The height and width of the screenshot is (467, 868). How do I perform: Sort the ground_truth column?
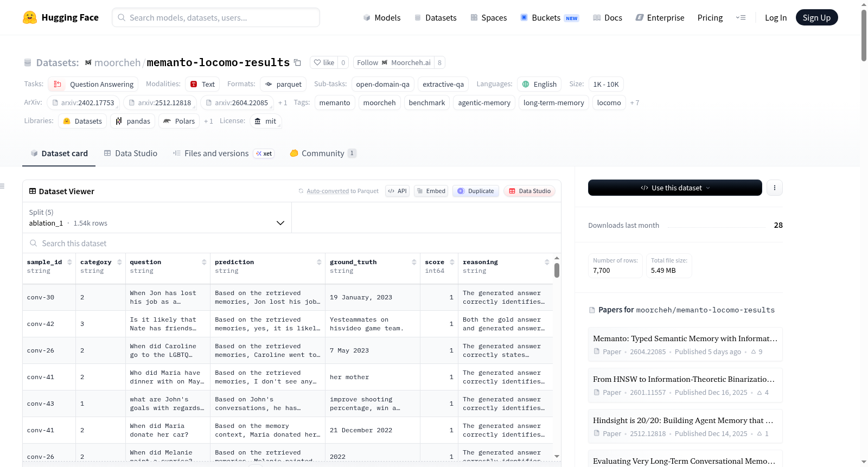pos(414,262)
